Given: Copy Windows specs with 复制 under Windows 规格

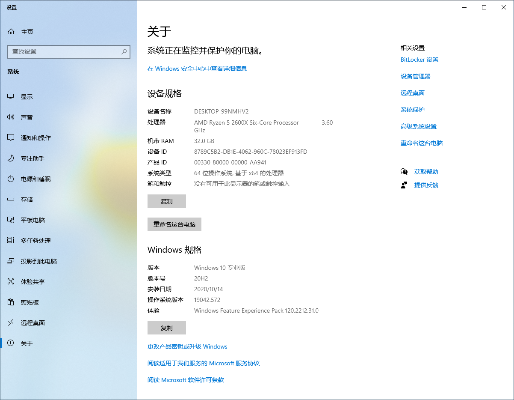Looking at the screenshot, I should click(167, 328).
